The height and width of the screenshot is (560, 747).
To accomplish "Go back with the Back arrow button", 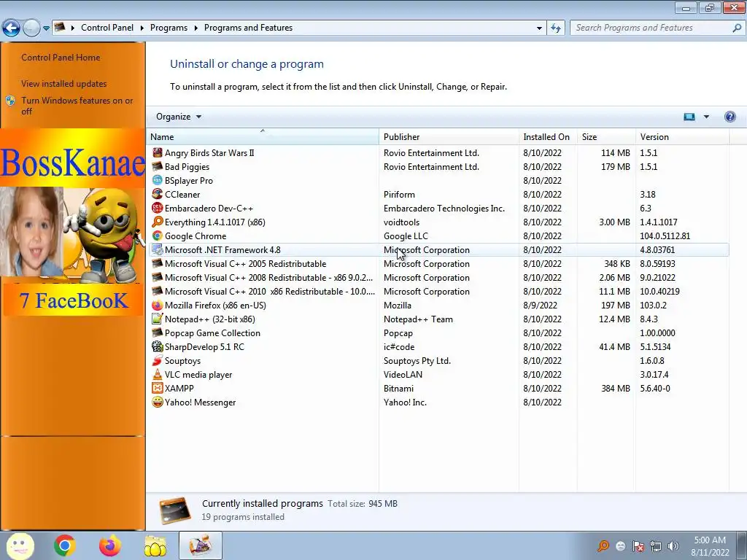I will pos(12,28).
